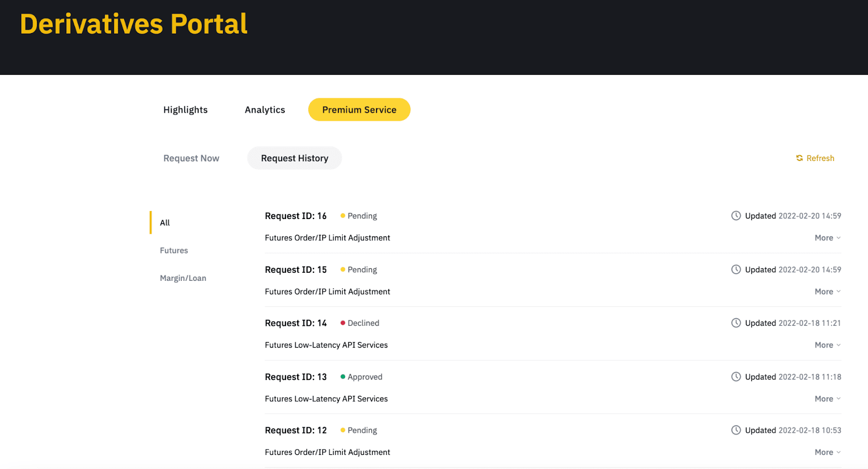Filter requests by All
Viewport: 868px width, 469px height.
tap(165, 223)
